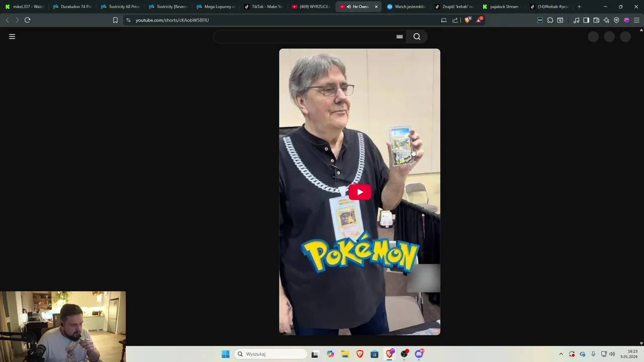Switch to pajalock Stream tab
The image size is (644, 362).
pyautogui.click(x=502, y=7)
